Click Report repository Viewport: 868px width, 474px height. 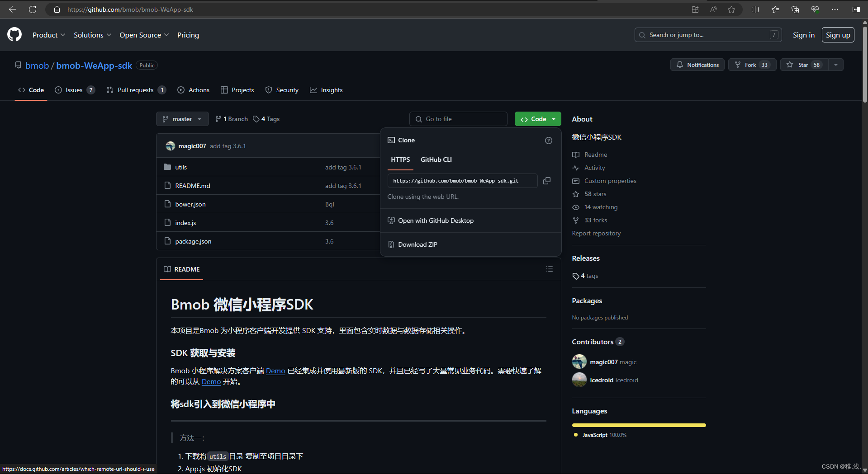click(596, 233)
